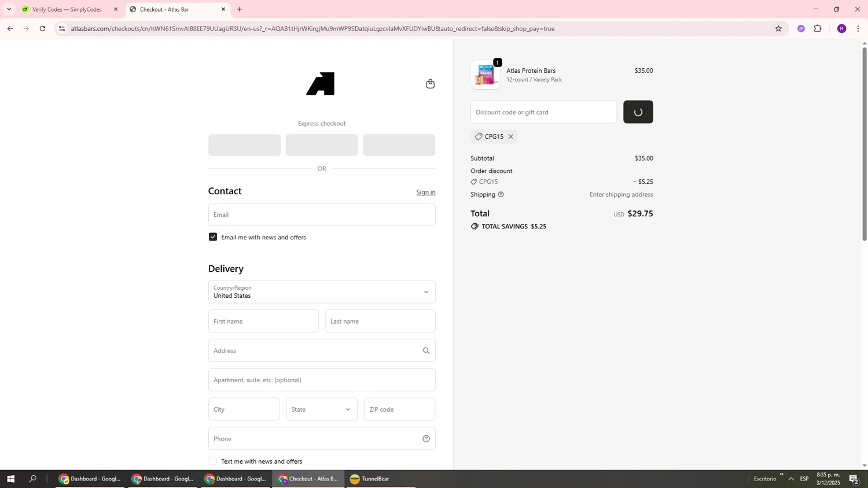Click the taskbar clock showing 8:35 p. m.
Viewport: 868px width, 488px height.
[828, 479]
